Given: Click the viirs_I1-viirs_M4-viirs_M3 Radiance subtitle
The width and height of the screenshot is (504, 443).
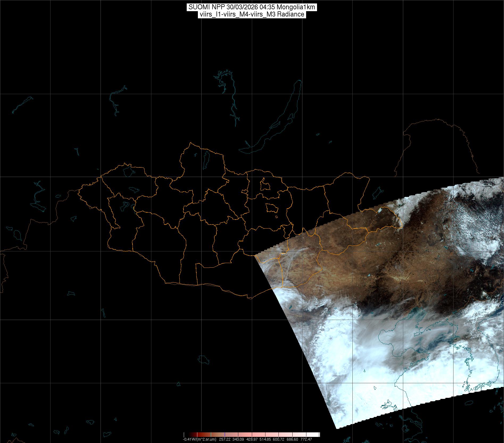Looking at the screenshot, I should click(x=252, y=14).
